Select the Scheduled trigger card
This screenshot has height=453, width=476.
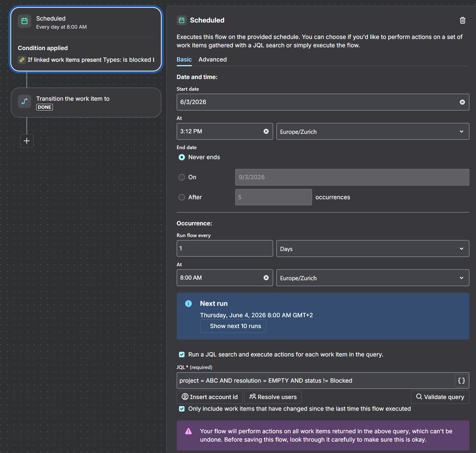(86, 39)
